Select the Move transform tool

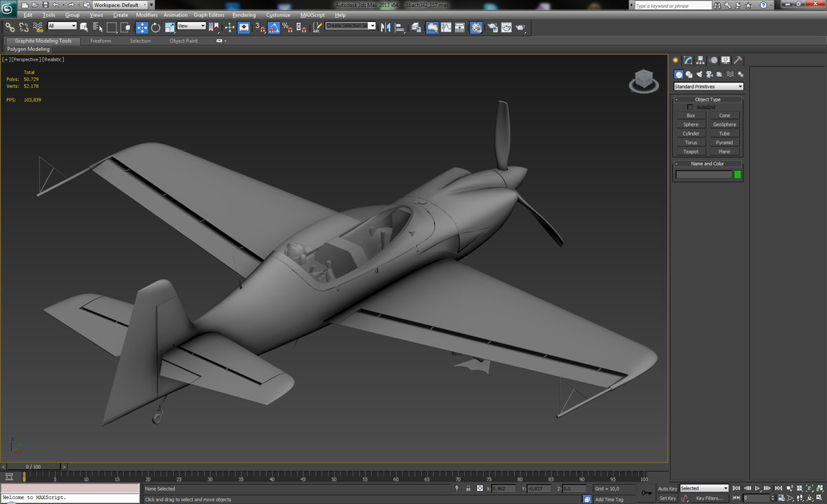(142, 28)
